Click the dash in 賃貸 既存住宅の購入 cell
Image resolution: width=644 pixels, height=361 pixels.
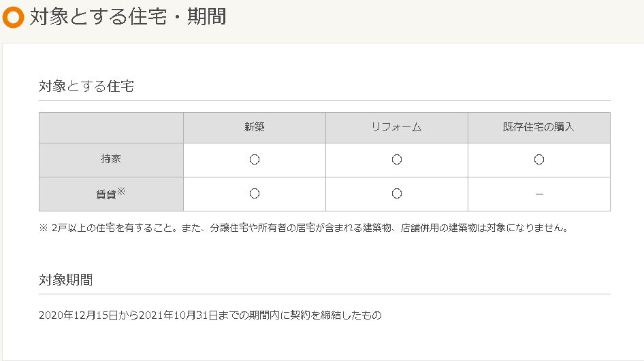tap(539, 194)
